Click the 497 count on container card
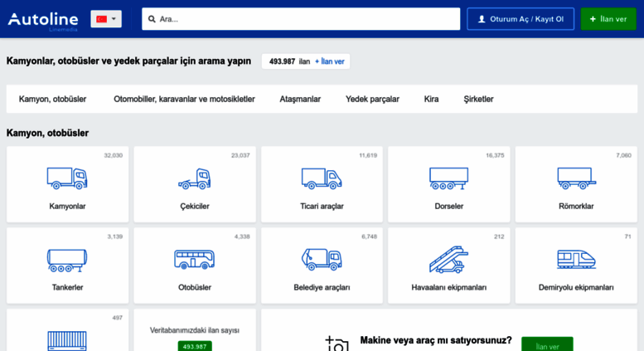 point(118,318)
